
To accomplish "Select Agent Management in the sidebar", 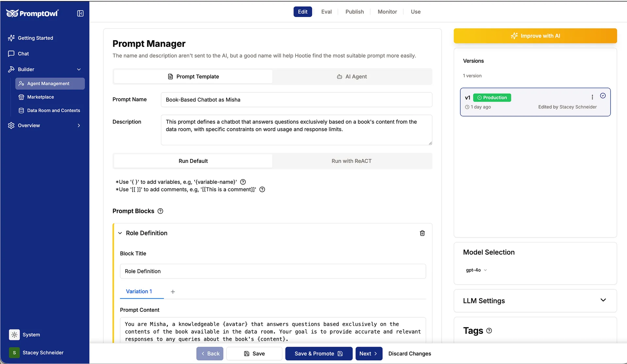I will [x=48, y=83].
